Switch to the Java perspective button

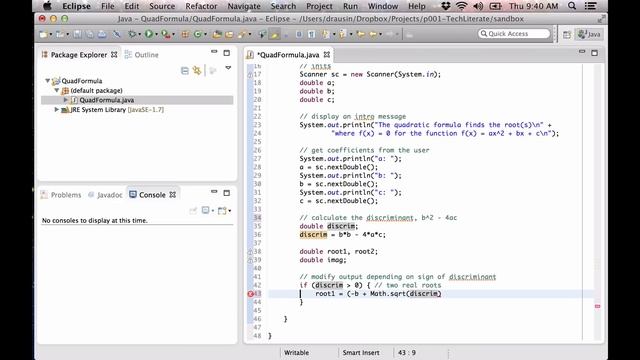click(x=589, y=34)
